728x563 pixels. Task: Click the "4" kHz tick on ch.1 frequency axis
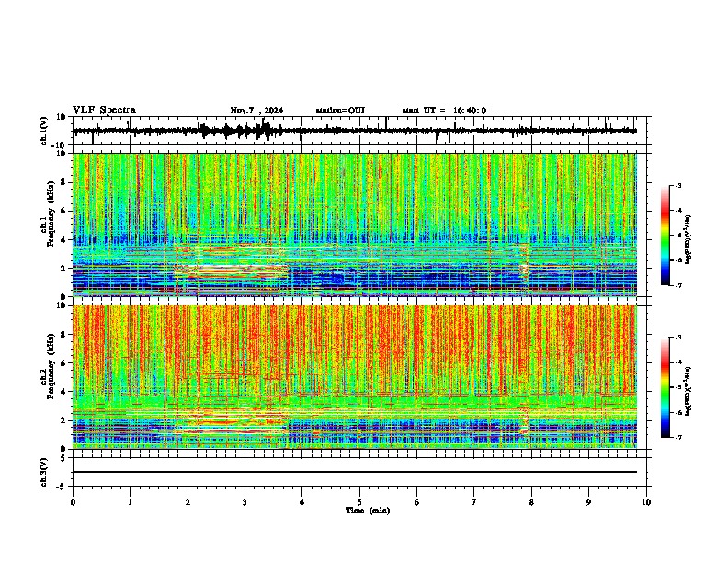pyautogui.click(x=64, y=240)
